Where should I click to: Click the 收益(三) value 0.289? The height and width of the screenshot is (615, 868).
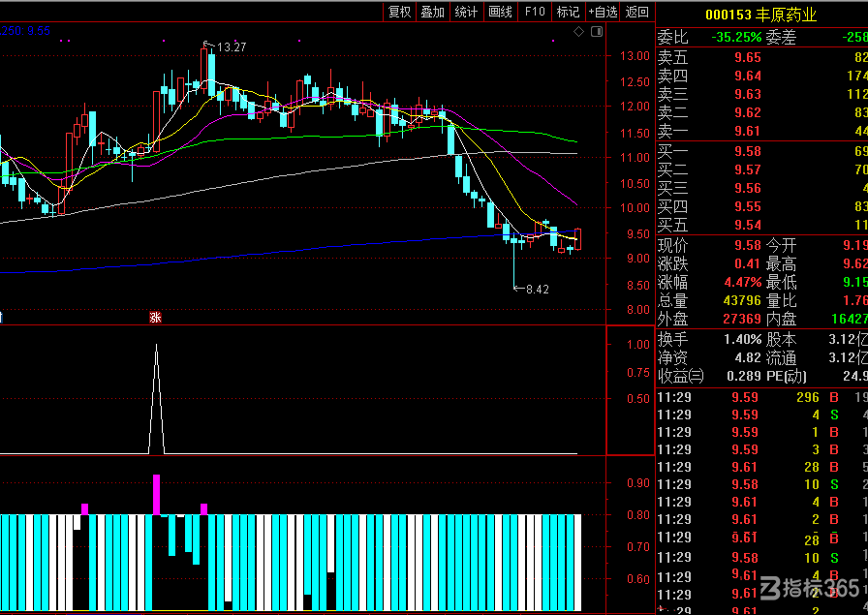tap(744, 376)
